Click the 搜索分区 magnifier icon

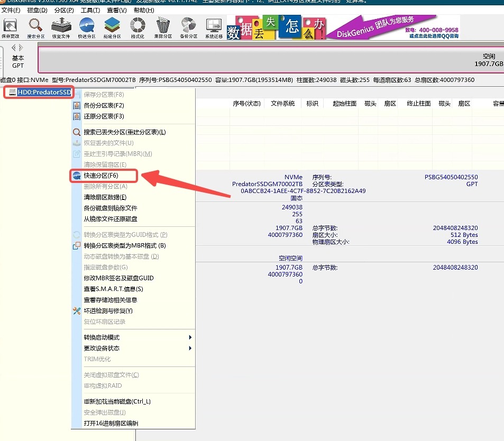pos(35,28)
